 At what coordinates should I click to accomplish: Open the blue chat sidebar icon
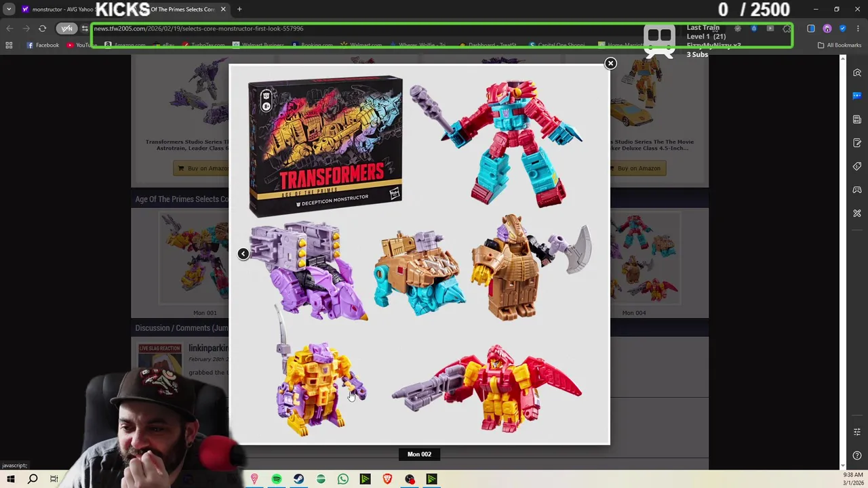(857, 96)
